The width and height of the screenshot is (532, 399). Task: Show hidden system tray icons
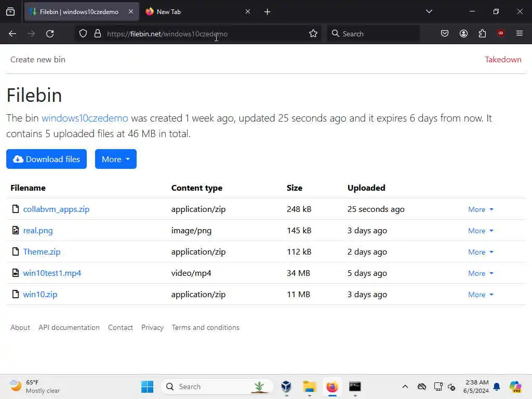point(405,387)
